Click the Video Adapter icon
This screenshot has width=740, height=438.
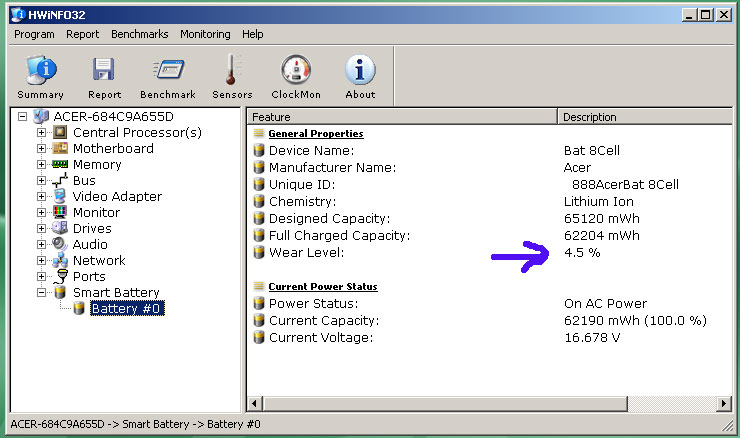(x=60, y=196)
